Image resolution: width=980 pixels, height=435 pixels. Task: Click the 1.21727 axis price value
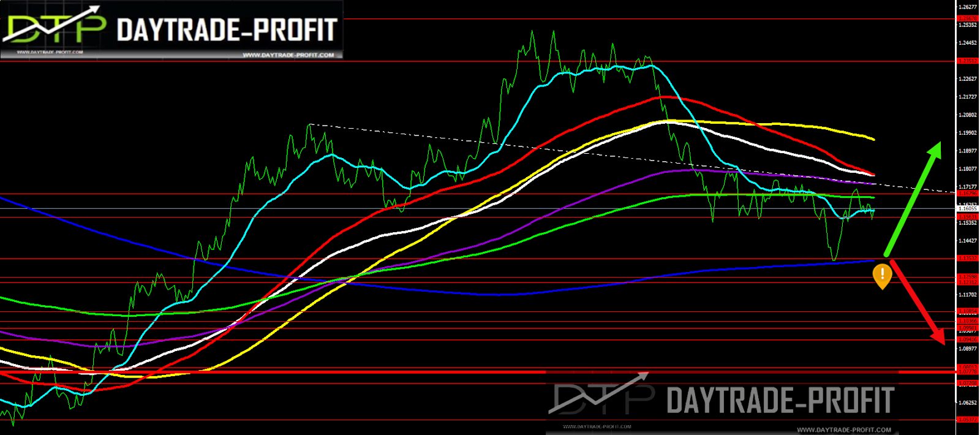(968, 97)
